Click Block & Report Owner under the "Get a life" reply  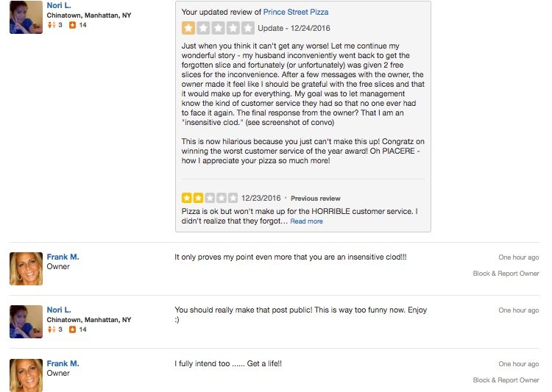tap(506, 380)
